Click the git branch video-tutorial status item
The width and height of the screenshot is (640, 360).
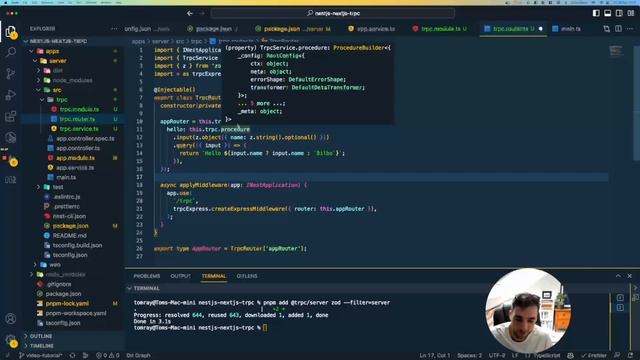(40, 356)
